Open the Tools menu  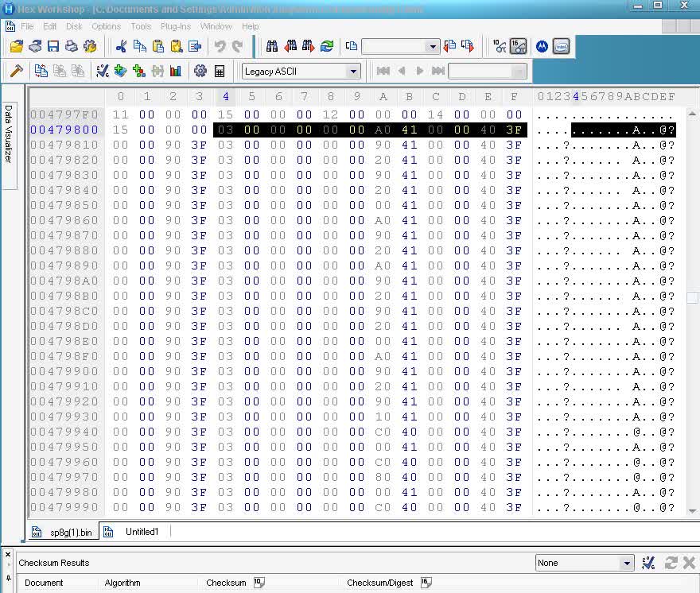pyautogui.click(x=141, y=26)
